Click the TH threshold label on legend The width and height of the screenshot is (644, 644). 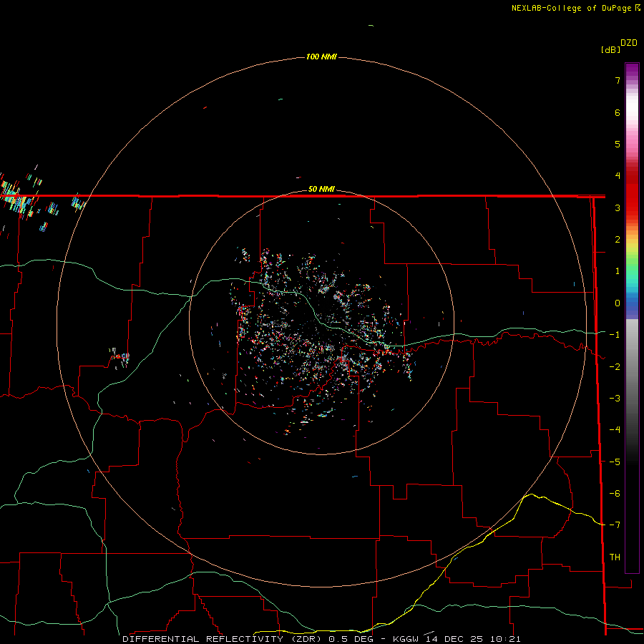tap(615, 557)
